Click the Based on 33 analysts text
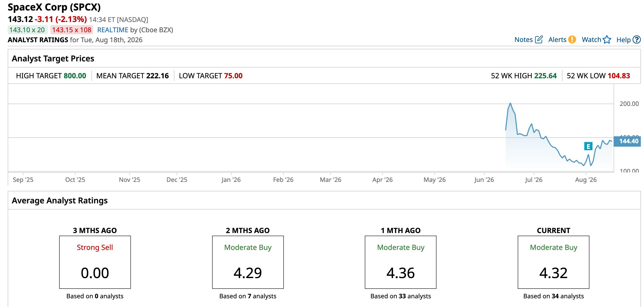Image resolution: width=644 pixels, height=307 pixels. click(401, 296)
